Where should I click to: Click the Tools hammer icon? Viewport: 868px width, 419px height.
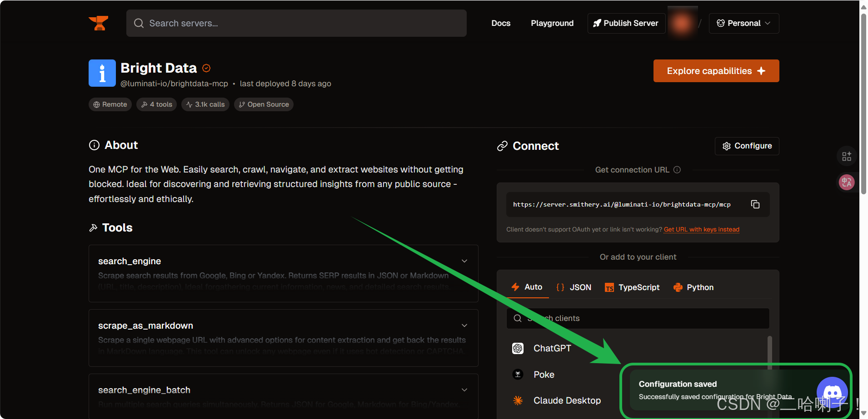[93, 228]
